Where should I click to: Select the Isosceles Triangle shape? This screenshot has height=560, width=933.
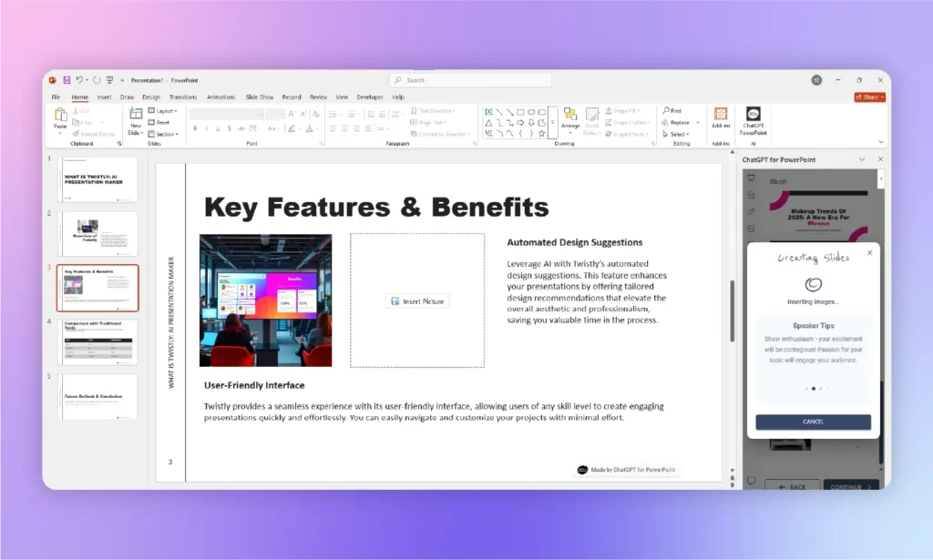coord(488,122)
